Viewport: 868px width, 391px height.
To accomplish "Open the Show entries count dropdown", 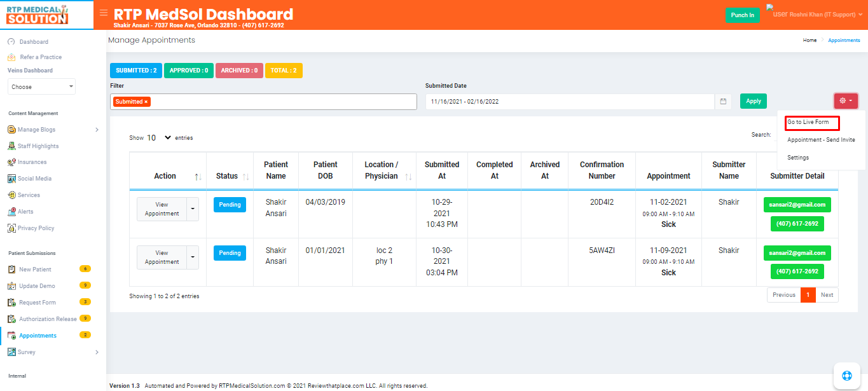I will point(160,137).
